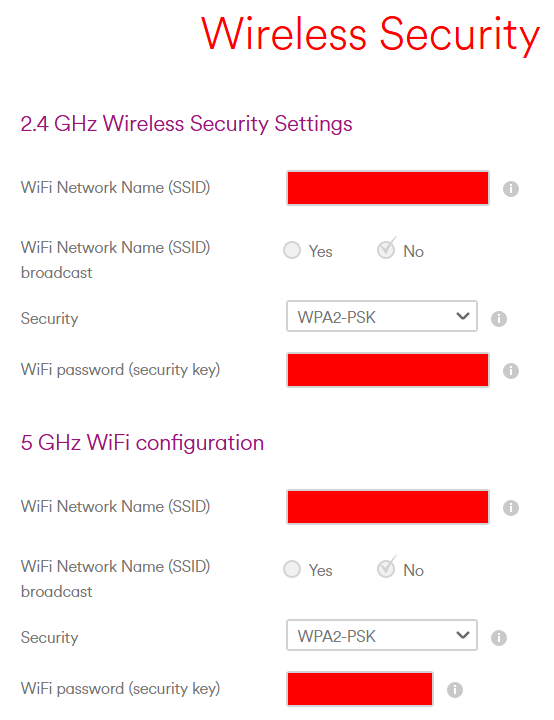Viewport: 554px width, 720px height.
Task: Click the 2.4 GHz Wireless Security Settings heading
Action: (x=187, y=124)
